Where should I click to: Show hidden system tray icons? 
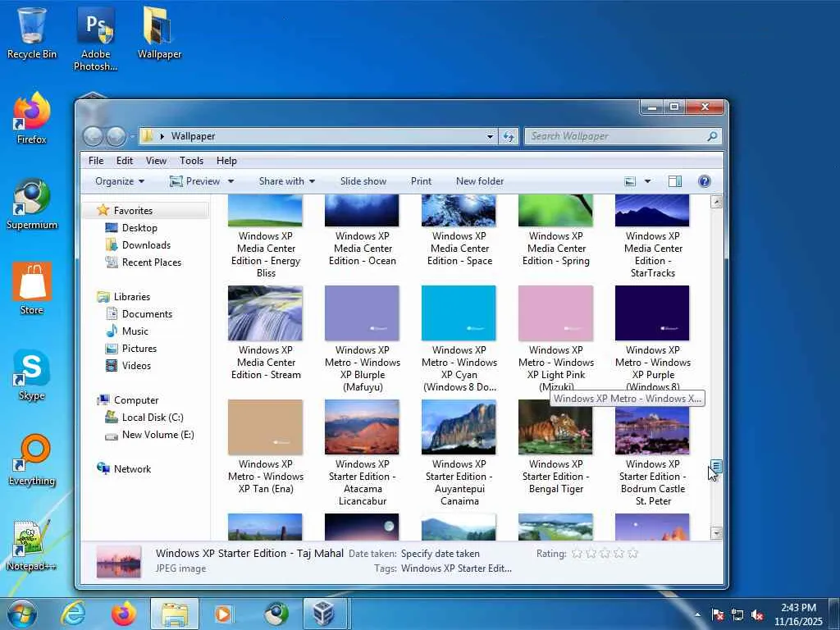point(697,615)
